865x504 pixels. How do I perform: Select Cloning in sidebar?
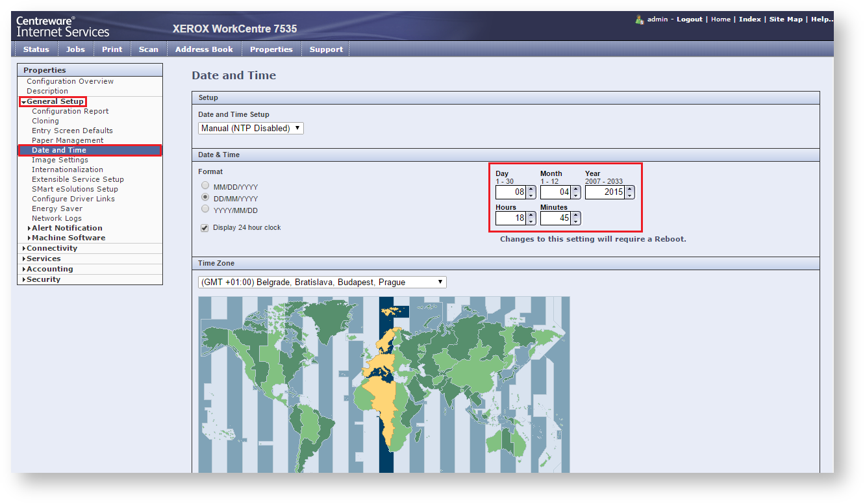click(x=45, y=121)
